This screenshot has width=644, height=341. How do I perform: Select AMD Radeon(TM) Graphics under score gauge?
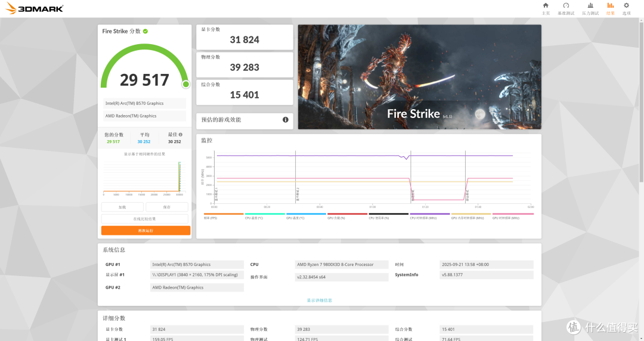[145, 116]
